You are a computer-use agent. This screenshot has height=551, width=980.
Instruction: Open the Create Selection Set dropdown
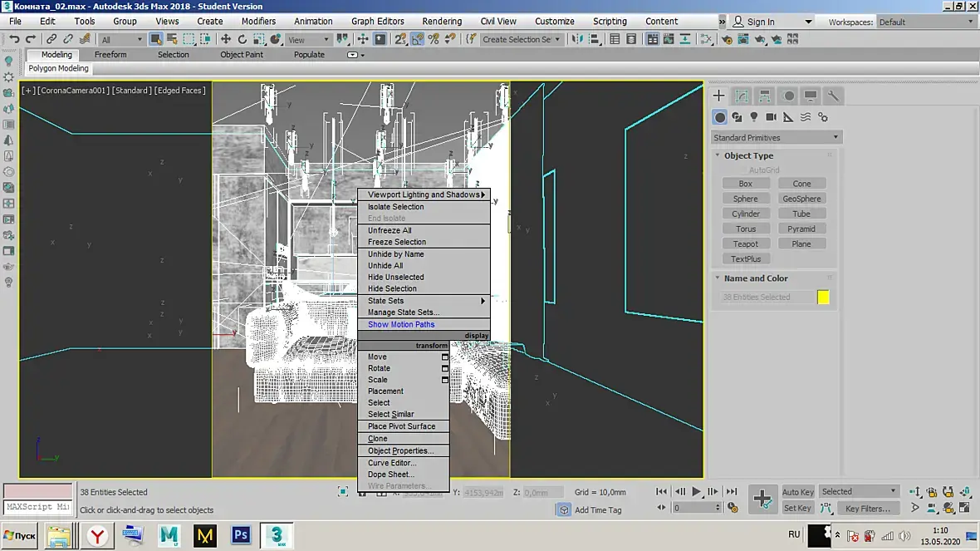tap(522, 39)
